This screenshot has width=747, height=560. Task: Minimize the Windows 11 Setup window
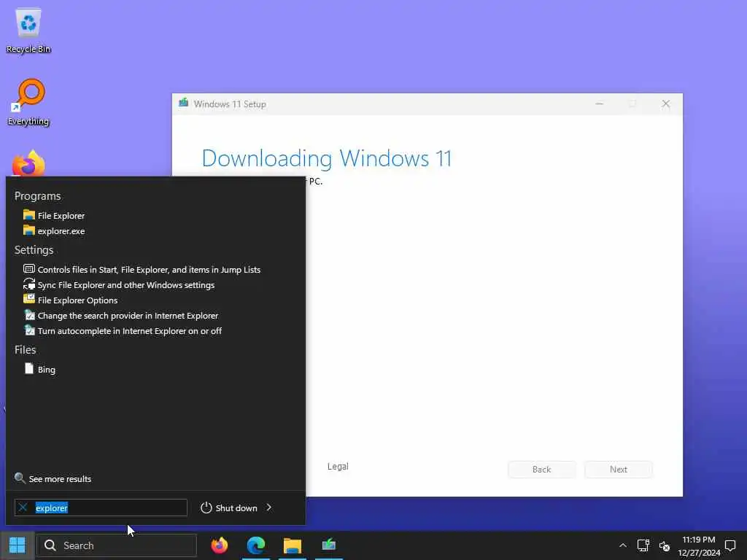600,104
